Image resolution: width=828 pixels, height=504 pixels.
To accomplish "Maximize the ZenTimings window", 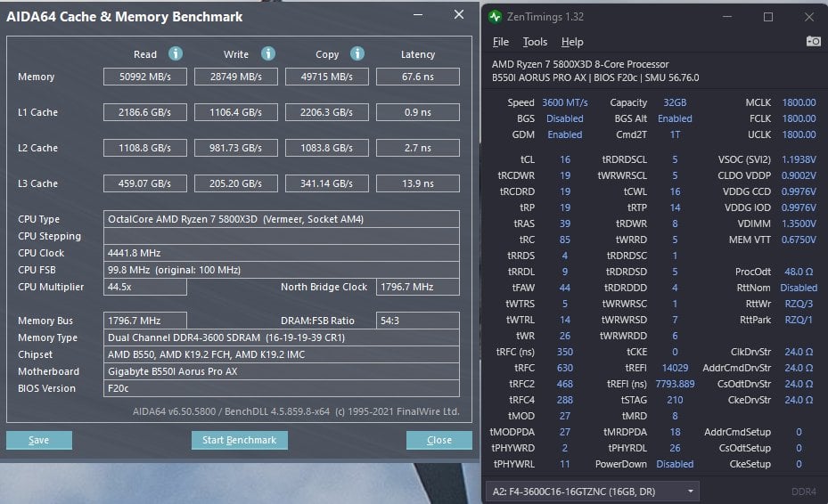I will [768, 17].
